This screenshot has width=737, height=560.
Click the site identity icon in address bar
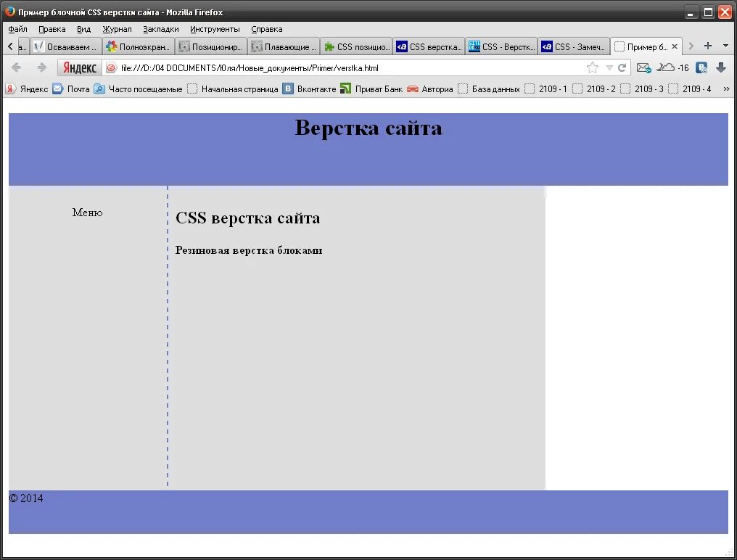coord(111,67)
